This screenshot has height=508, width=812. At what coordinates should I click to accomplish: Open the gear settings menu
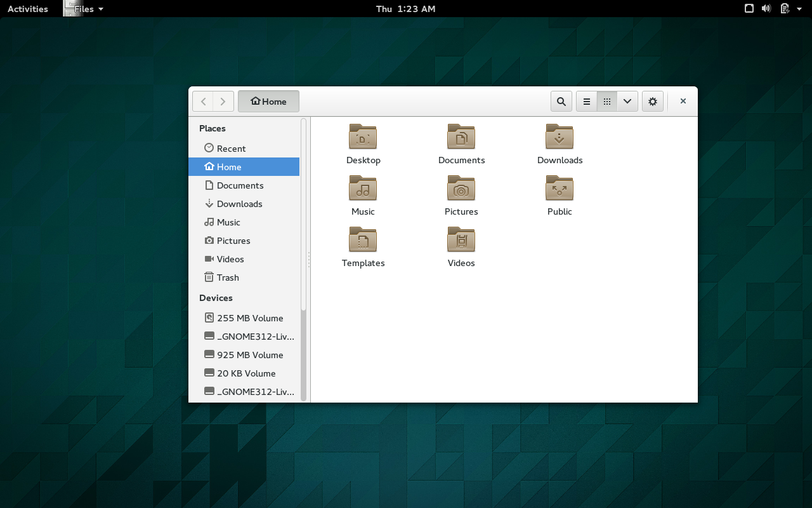pyautogui.click(x=653, y=102)
